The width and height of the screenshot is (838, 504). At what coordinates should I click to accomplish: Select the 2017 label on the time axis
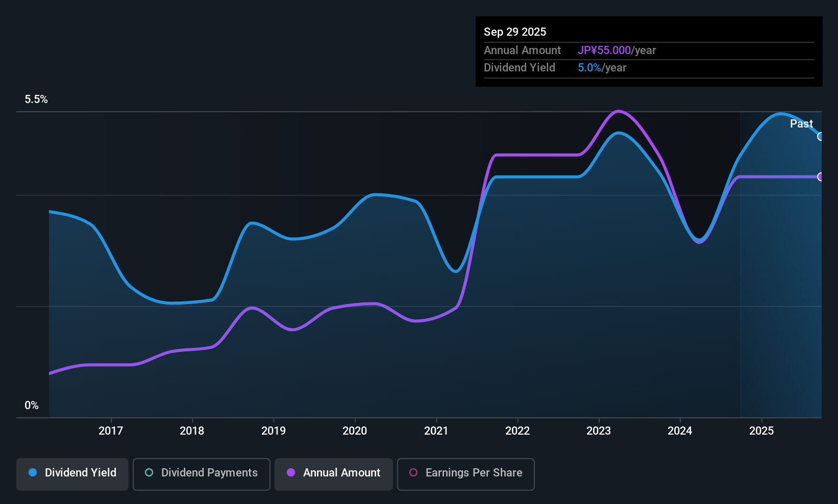[111, 431]
